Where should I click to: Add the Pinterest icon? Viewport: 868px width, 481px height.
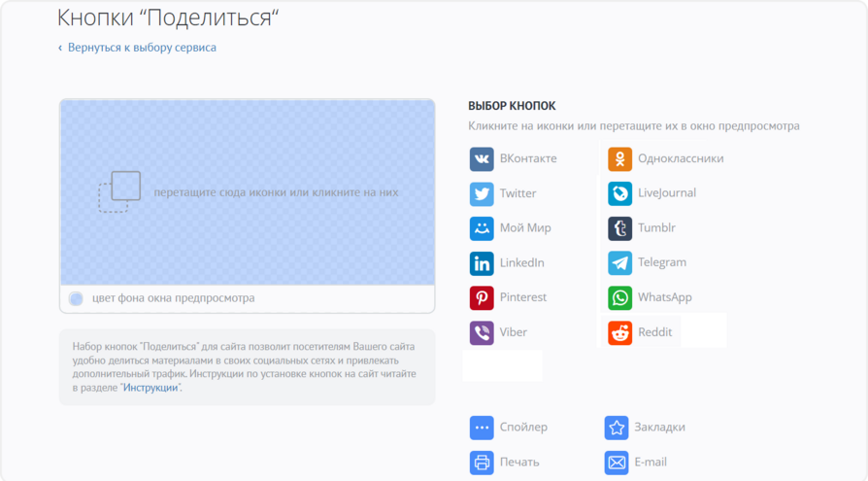[x=482, y=297]
